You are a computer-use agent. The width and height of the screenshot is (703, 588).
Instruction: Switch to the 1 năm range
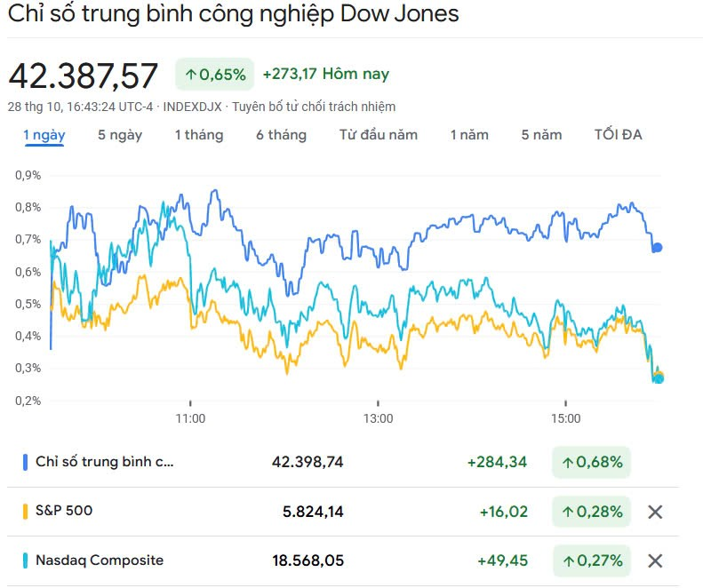tap(469, 135)
